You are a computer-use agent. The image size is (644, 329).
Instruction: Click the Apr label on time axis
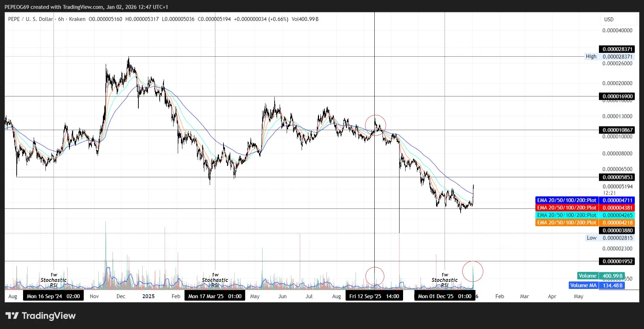[x=552, y=296]
